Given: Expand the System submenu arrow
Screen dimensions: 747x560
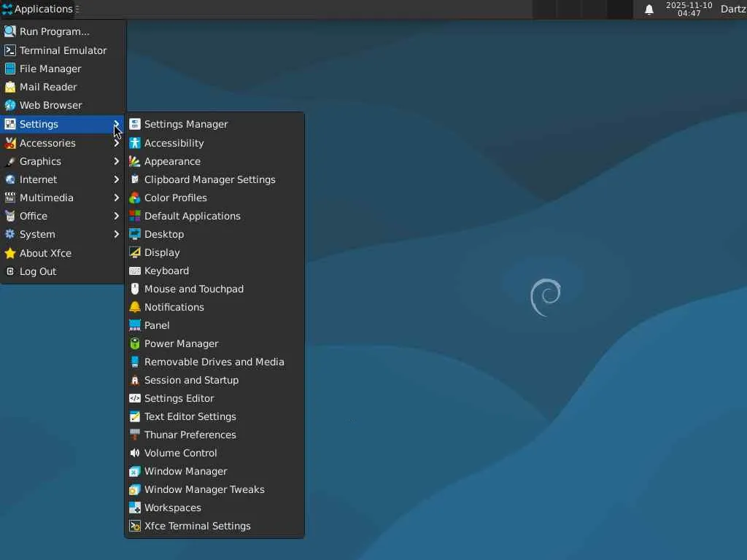Looking at the screenshot, I should (x=116, y=234).
